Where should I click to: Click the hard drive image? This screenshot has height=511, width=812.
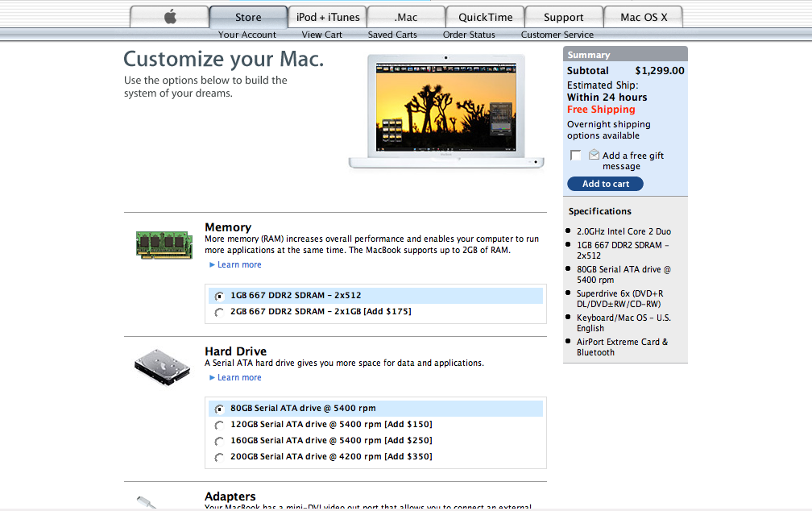(x=162, y=368)
